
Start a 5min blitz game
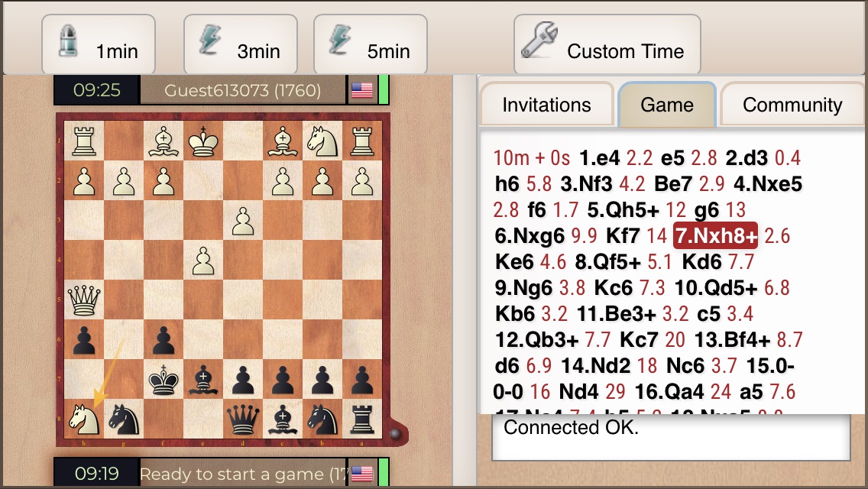point(371,44)
